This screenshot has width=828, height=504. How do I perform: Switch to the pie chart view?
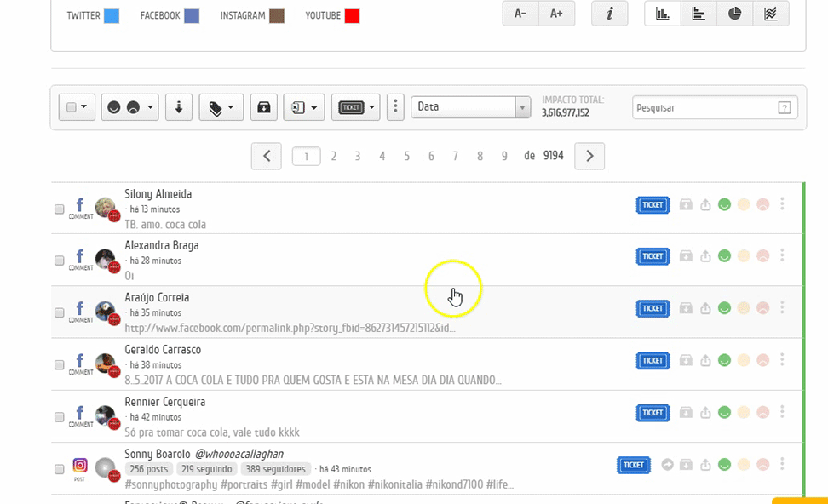click(734, 14)
